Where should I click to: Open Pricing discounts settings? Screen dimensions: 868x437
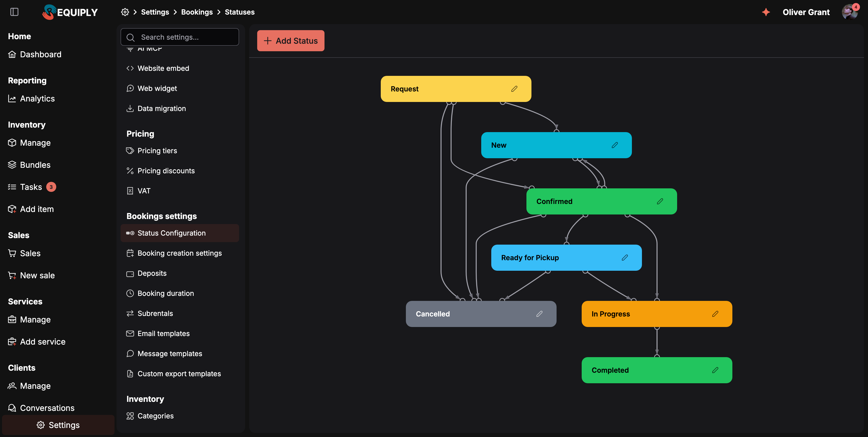(x=180, y=171)
